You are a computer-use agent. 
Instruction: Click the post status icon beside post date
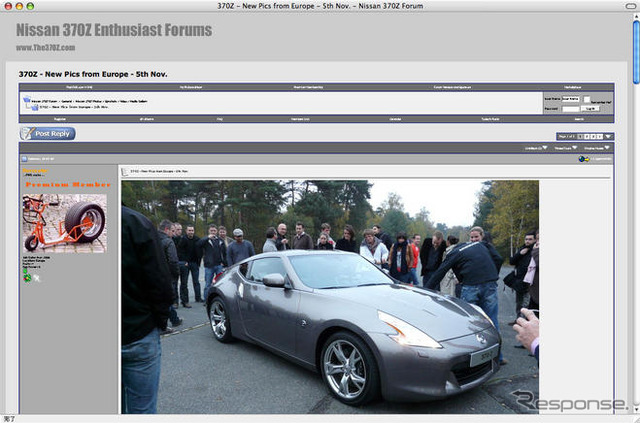tap(24, 159)
